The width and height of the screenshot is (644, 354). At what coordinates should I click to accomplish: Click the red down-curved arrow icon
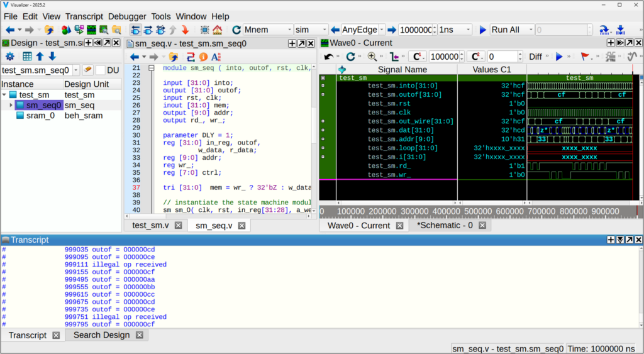tap(186, 30)
